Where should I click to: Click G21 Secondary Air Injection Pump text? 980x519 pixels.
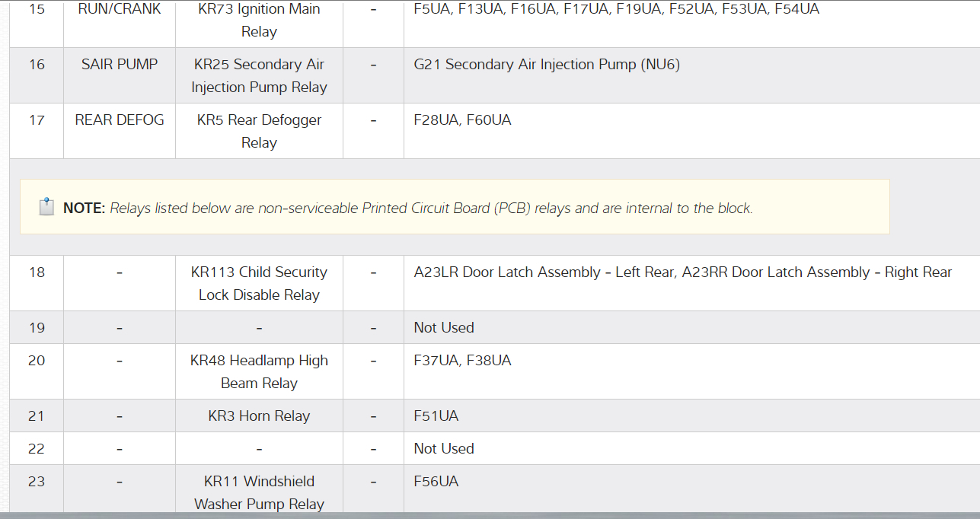point(546,65)
